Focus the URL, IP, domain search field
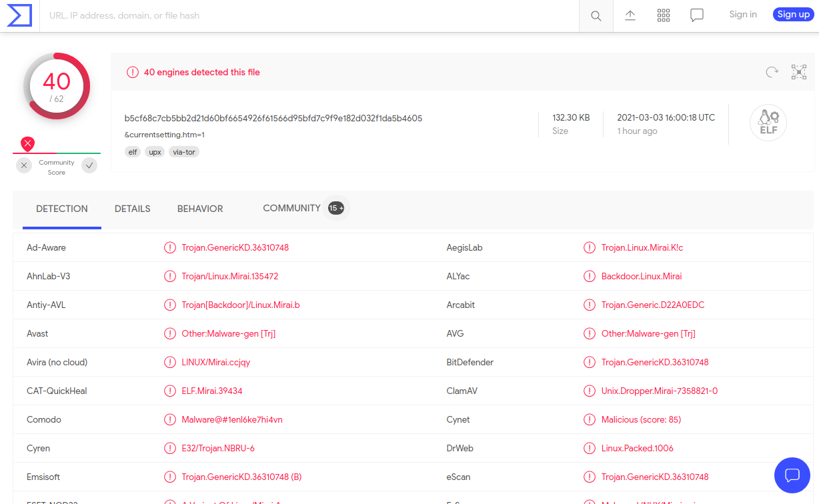This screenshot has width=819, height=504. 307,15
